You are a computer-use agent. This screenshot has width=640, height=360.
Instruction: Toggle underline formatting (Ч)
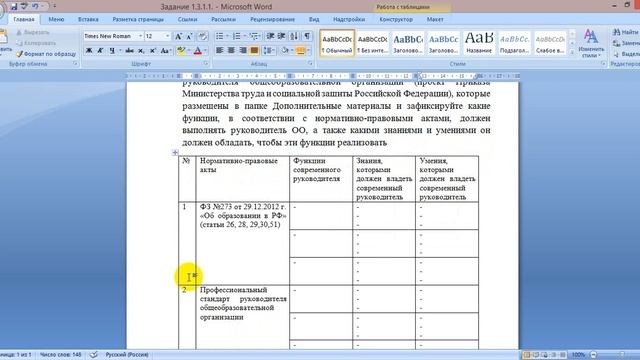[x=111, y=51]
